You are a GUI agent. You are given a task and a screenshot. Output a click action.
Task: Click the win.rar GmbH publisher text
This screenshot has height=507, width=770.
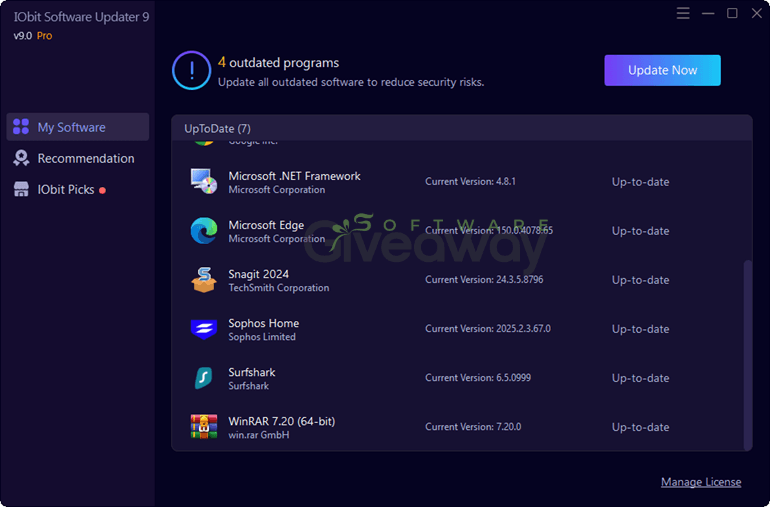pyautogui.click(x=258, y=435)
